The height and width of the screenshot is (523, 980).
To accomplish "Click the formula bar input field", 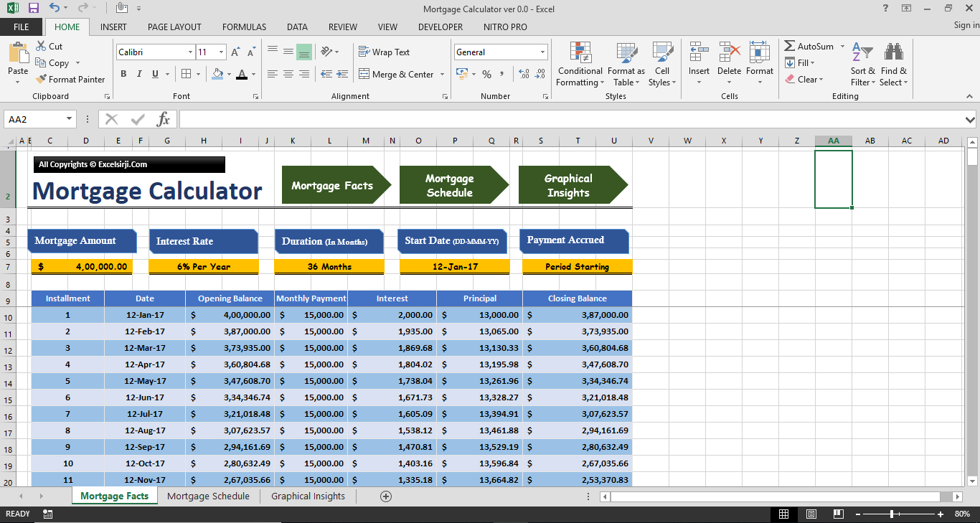I will 571,119.
